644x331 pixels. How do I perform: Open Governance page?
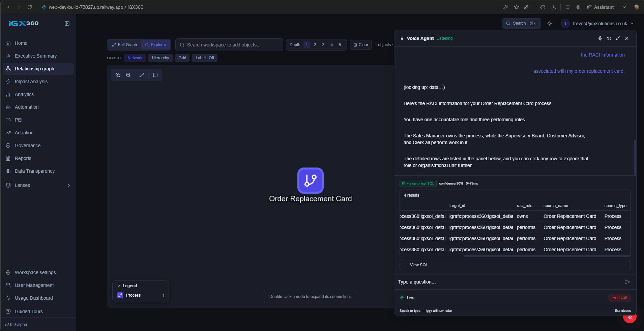click(x=38, y=145)
